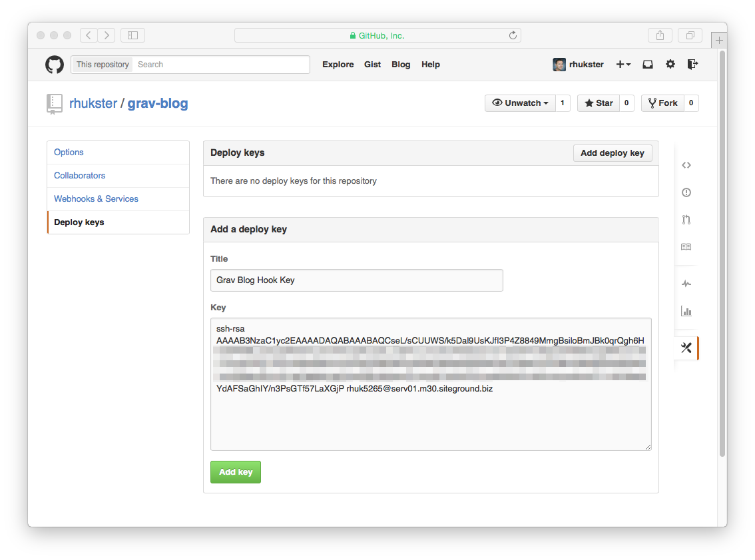Open the Options settings tab
Screen dimensions: 755x560
point(118,152)
